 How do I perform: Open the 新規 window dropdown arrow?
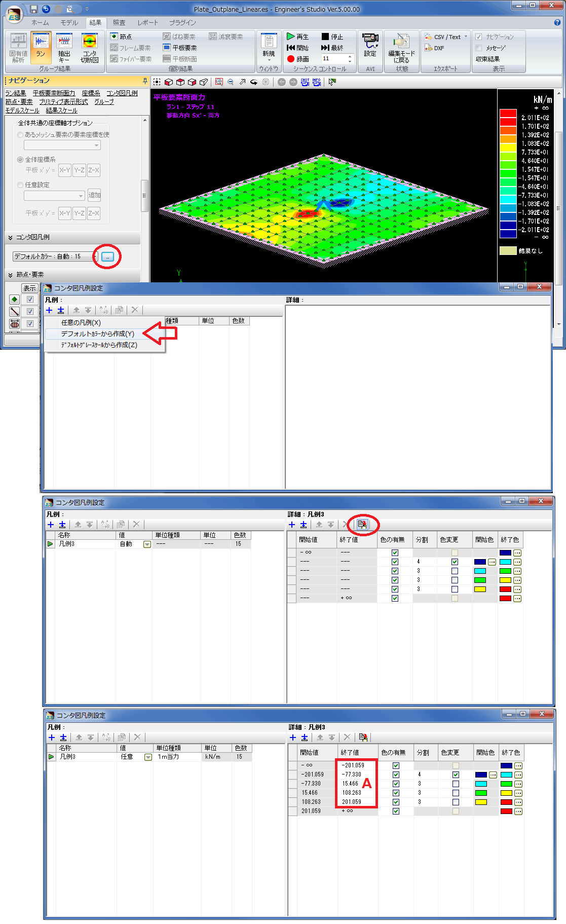(269, 60)
